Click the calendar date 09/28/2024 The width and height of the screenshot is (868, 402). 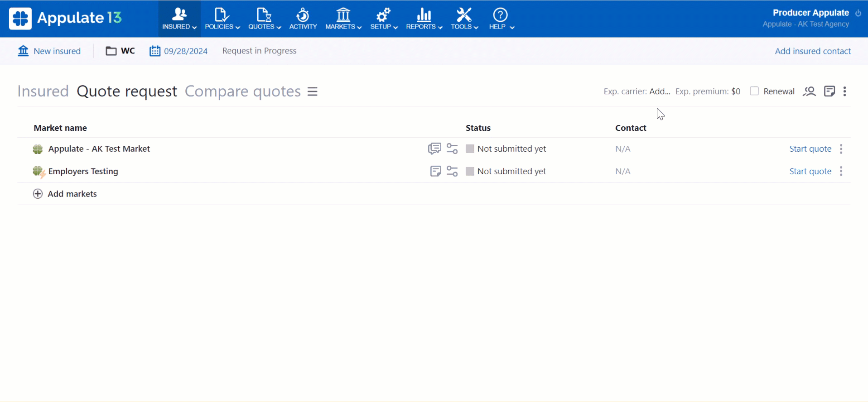[178, 51]
